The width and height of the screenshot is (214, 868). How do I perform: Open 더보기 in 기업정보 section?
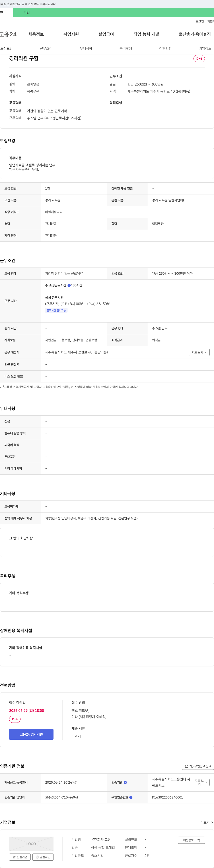coord(207,823)
